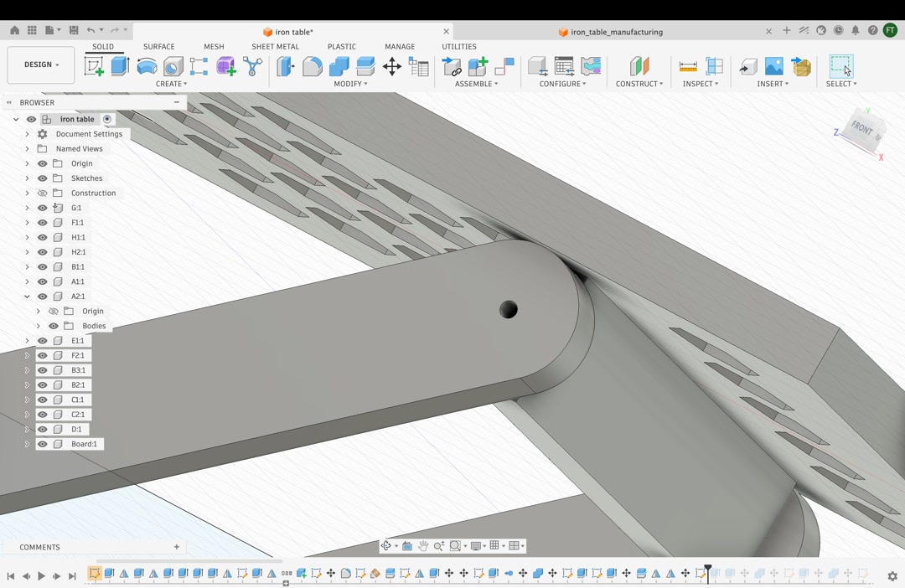
Task: Open the Rectangular Pattern tool
Action: click(199, 66)
